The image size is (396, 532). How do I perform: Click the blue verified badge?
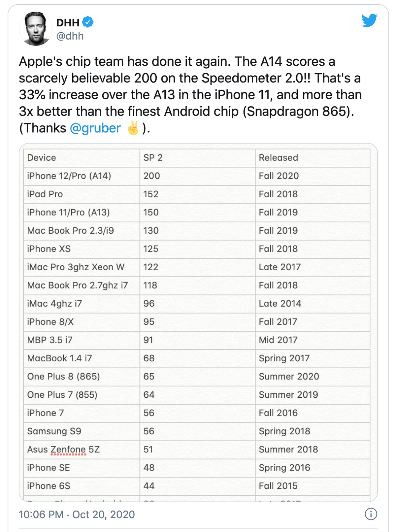[88, 22]
